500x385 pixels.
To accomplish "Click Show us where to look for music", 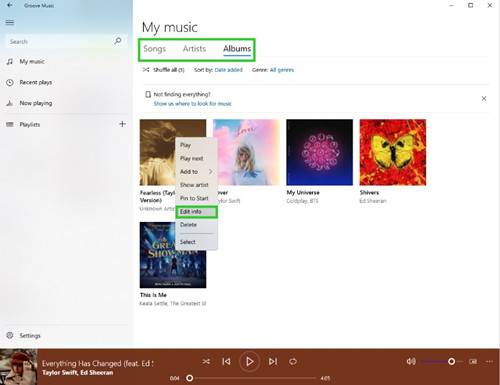I will tap(193, 104).
